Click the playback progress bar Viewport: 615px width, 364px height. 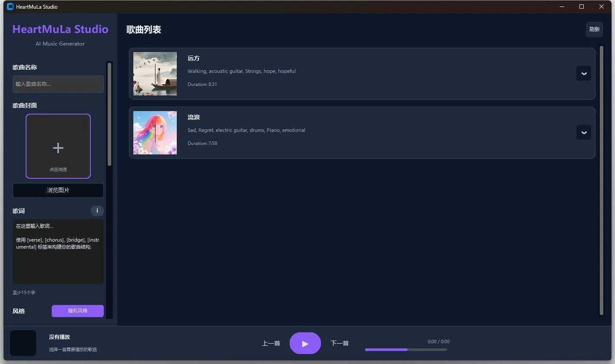click(406, 349)
